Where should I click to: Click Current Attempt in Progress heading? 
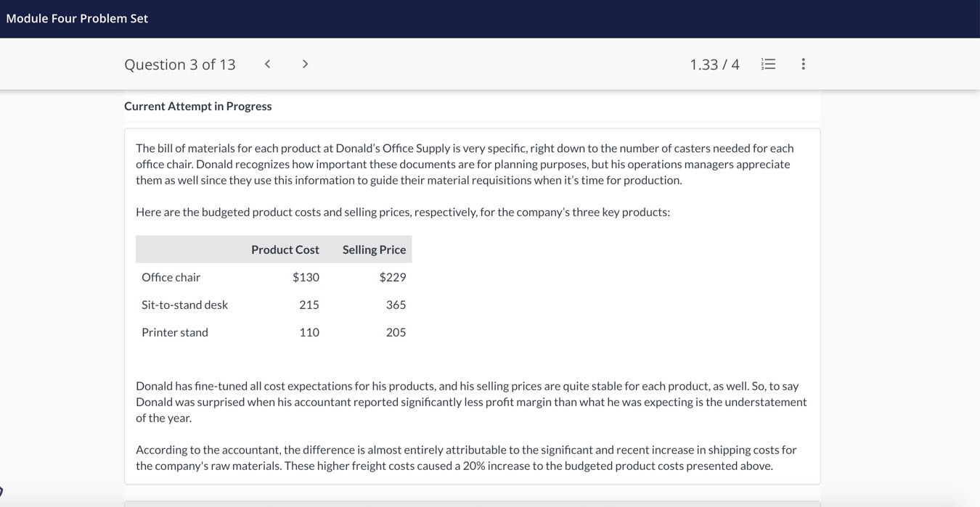[198, 106]
